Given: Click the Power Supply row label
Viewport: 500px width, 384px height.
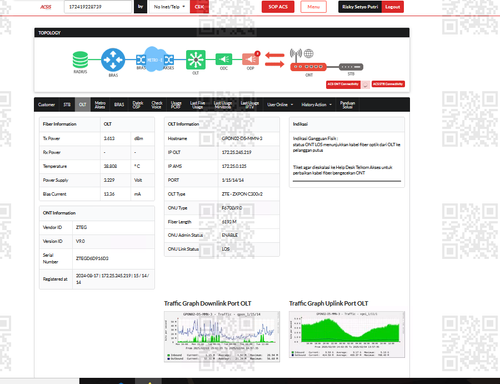Looking at the screenshot, I should coord(55,180).
